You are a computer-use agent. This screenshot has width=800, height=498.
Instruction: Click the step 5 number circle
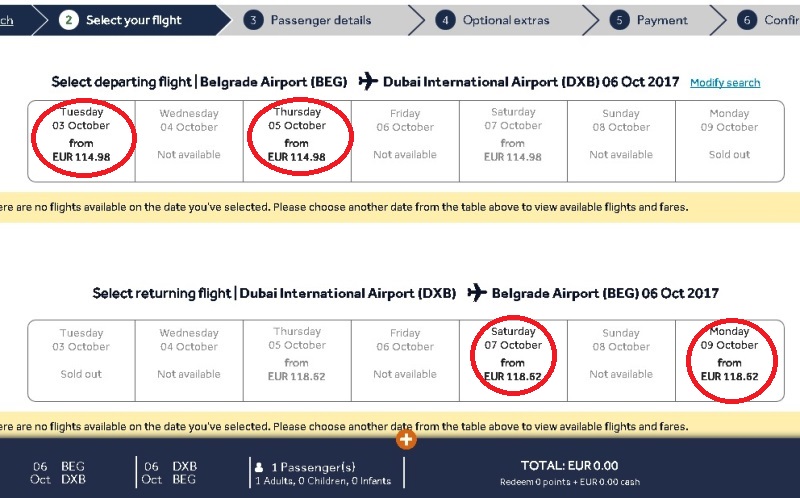[621, 20]
